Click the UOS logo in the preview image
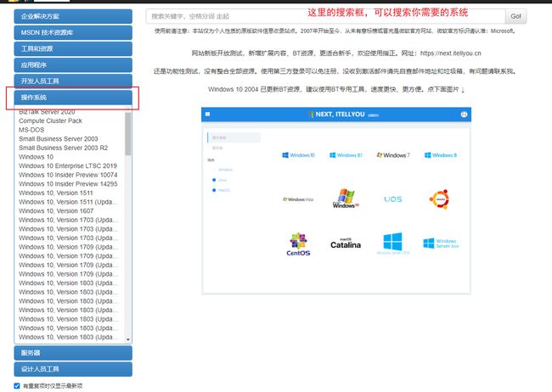 (393, 199)
